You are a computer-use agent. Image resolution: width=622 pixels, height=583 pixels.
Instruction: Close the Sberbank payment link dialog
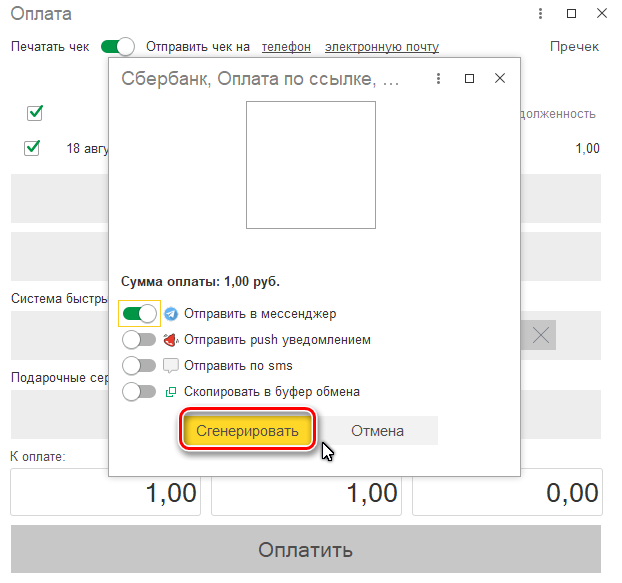click(x=500, y=79)
